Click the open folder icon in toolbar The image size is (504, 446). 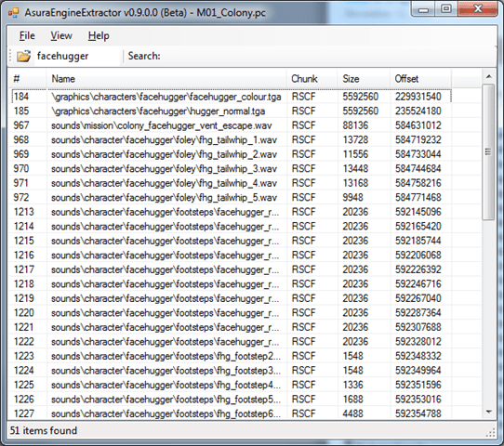[x=24, y=56]
